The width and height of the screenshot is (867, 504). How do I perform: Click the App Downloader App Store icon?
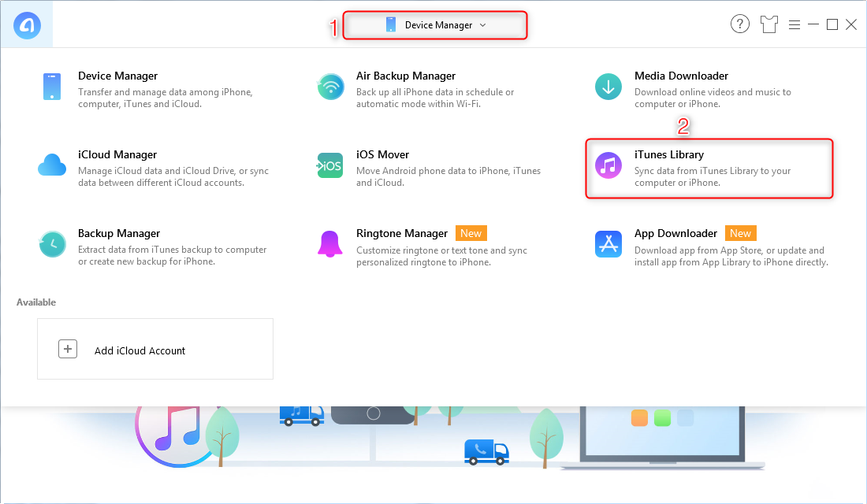[608, 244]
